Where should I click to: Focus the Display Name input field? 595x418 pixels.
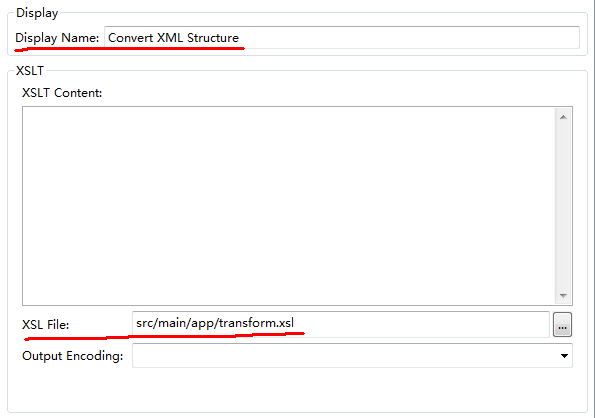(x=342, y=38)
